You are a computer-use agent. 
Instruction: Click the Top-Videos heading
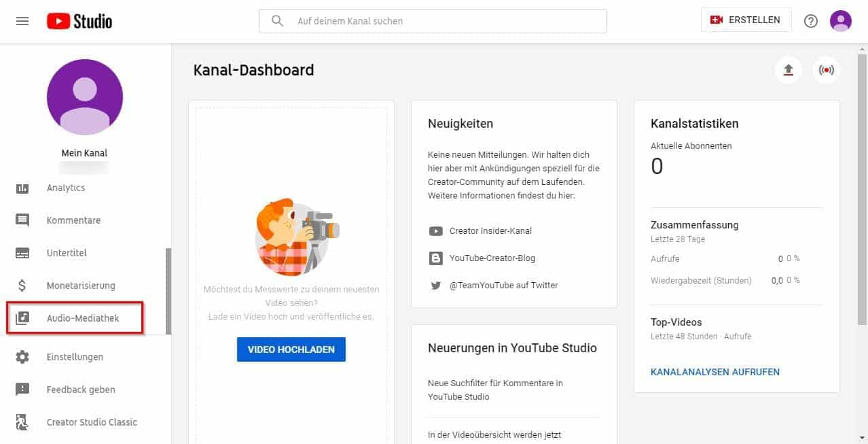click(676, 322)
